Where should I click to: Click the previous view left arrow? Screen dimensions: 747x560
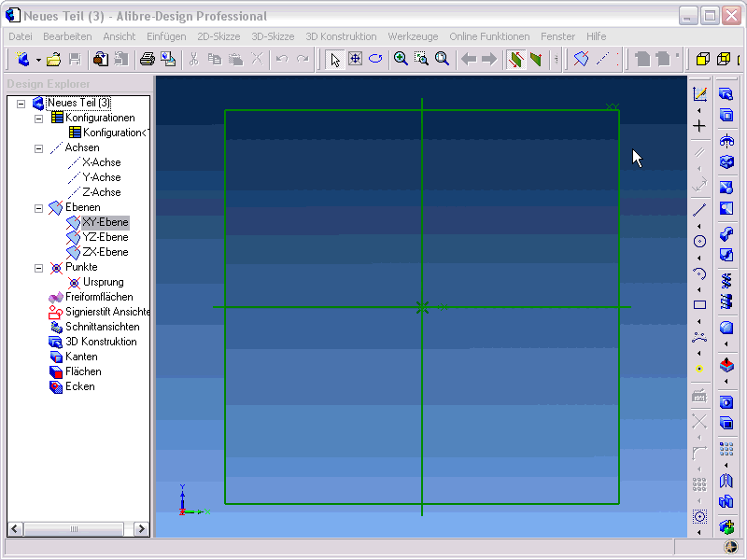[x=469, y=59]
